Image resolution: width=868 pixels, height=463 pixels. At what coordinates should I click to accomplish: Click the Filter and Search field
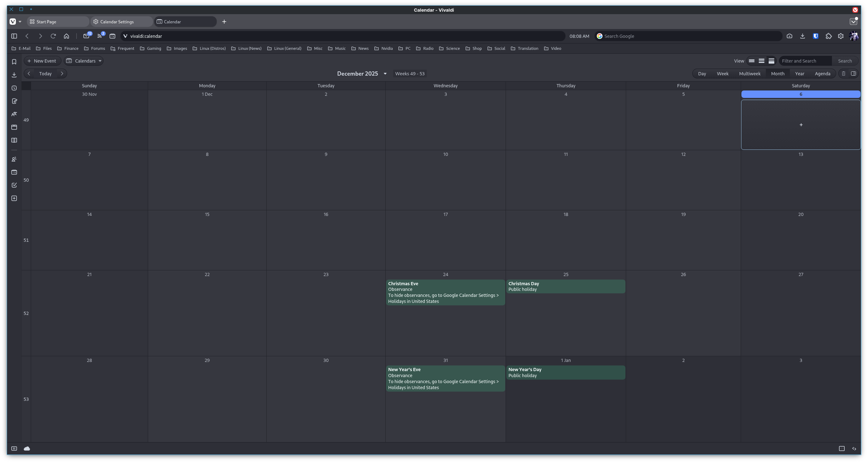coord(805,61)
